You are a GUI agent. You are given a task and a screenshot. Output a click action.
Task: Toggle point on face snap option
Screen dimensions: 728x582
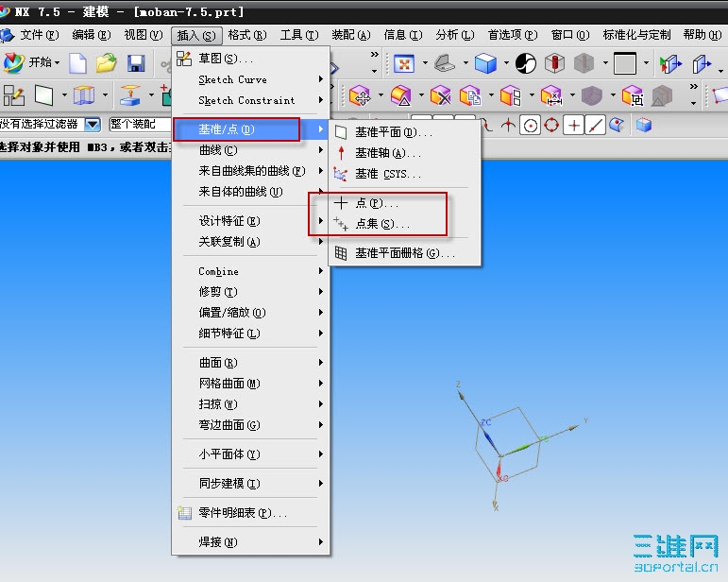tap(617, 125)
